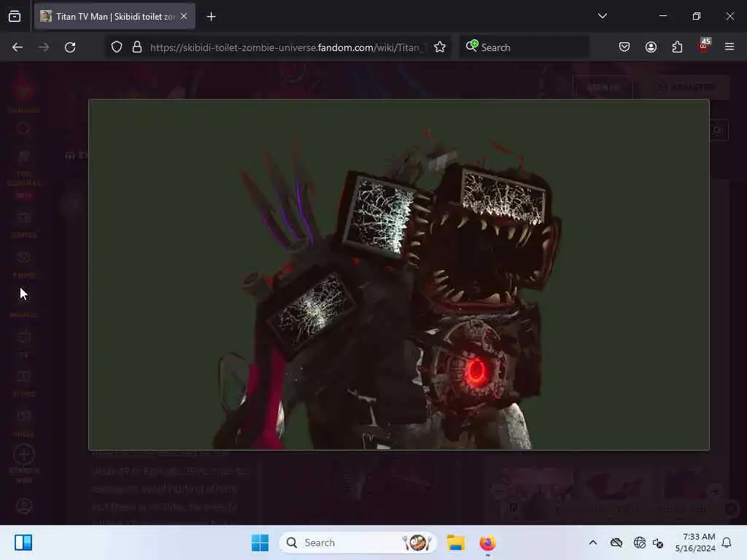Viewport: 747px width, 560px height.
Task: Open Firefox account icon
Action: click(x=651, y=47)
